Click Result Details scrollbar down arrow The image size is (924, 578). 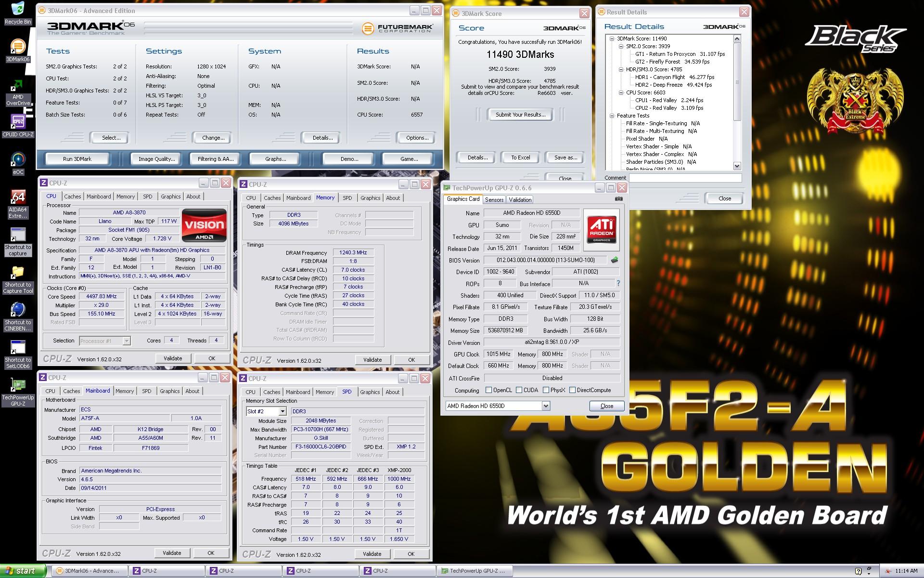[x=737, y=166]
